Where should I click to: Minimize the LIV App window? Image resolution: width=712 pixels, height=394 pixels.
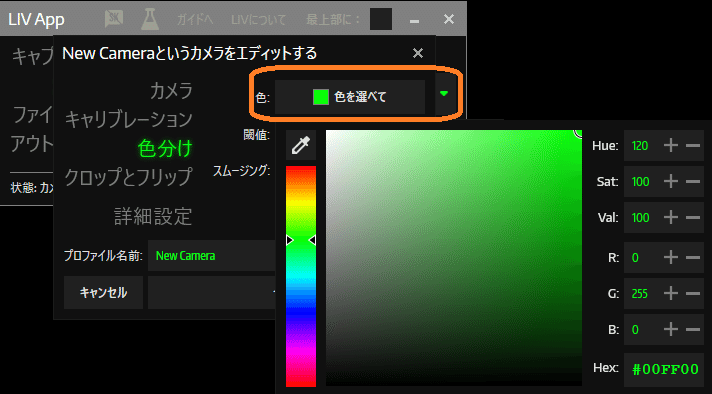[414, 20]
